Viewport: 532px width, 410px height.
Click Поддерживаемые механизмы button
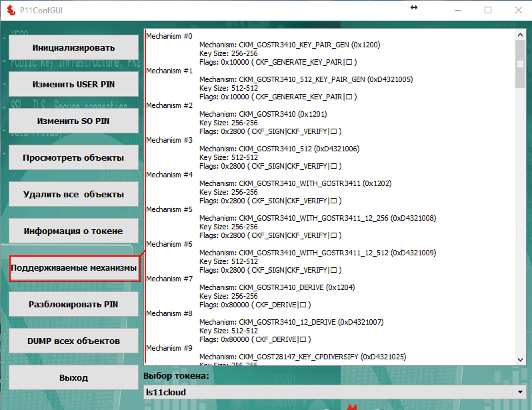75,268
